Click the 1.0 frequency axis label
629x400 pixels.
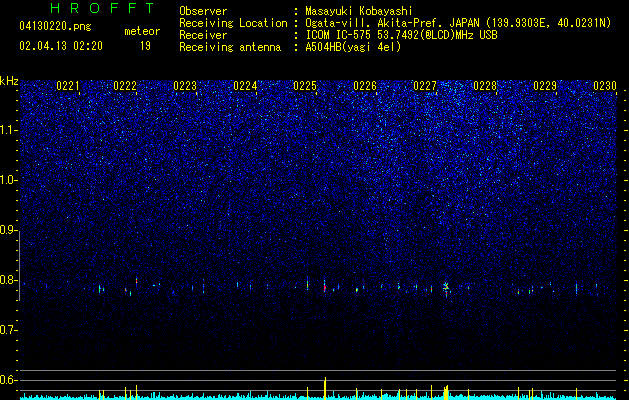pyautogui.click(x=8, y=180)
